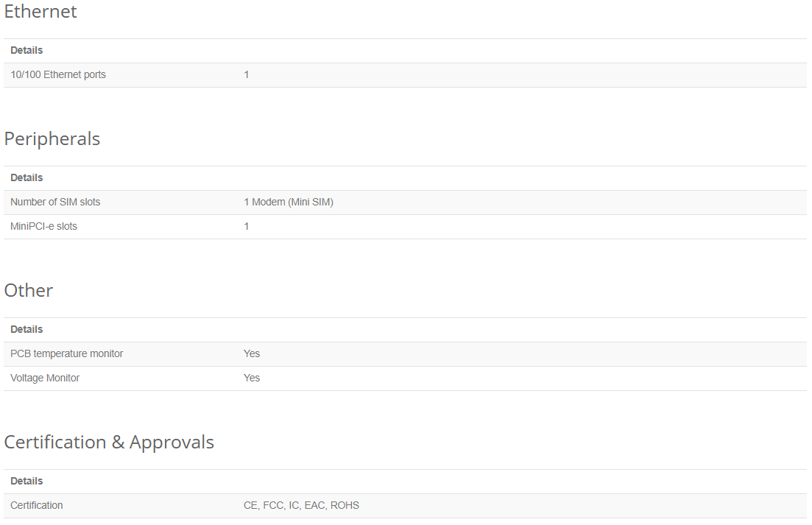Click the Ethernet ports value 1

pyautogui.click(x=247, y=74)
